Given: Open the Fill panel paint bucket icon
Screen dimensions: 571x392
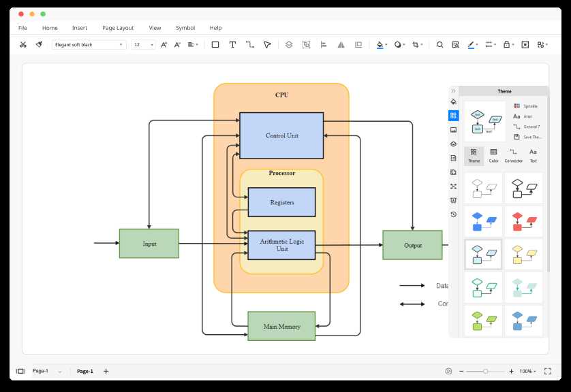Looking at the screenshot, I should pos(453,101).
